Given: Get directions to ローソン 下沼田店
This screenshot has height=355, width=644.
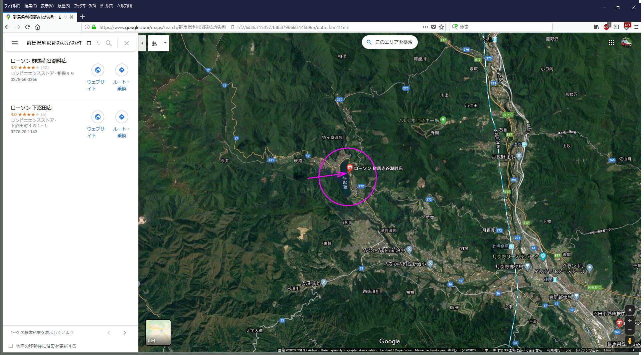Looking at the screenshot, I should (121, 117).
